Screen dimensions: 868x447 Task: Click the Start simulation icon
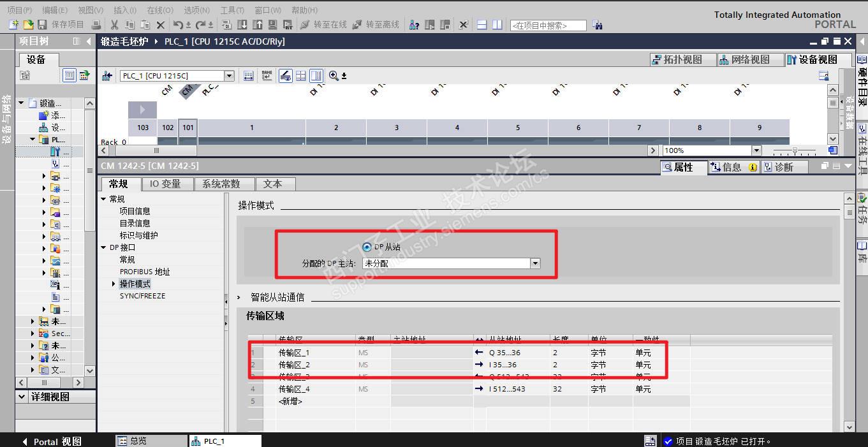272,25
